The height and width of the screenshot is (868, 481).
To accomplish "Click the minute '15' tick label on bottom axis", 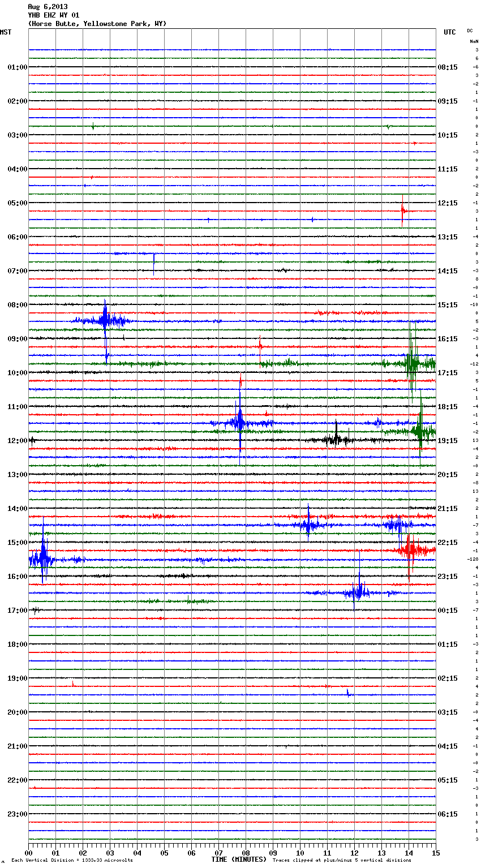I will tap(436, 853).
